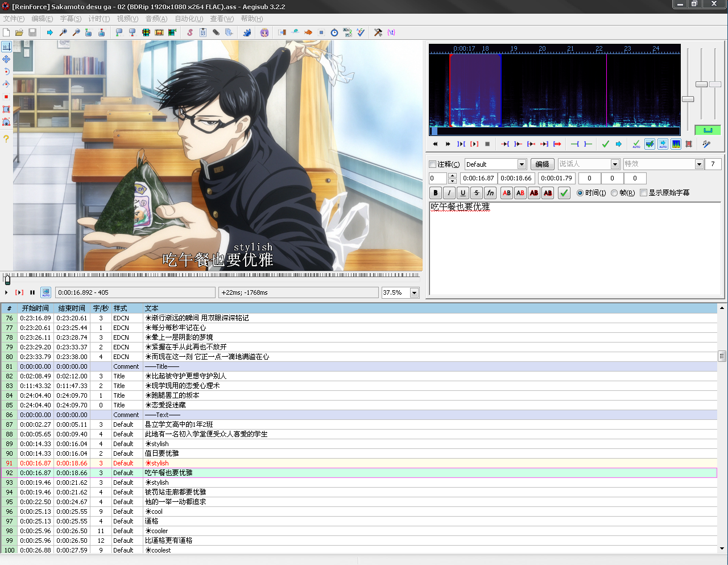Click the 样式 column header

click(x=126, y=308)
